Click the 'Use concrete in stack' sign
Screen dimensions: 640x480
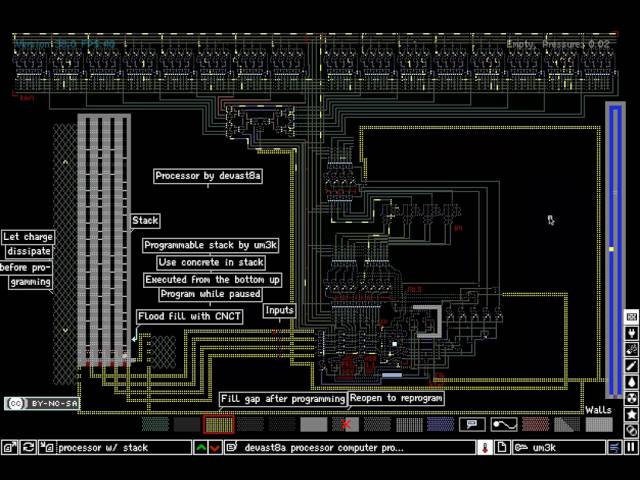tap(211, 262)
